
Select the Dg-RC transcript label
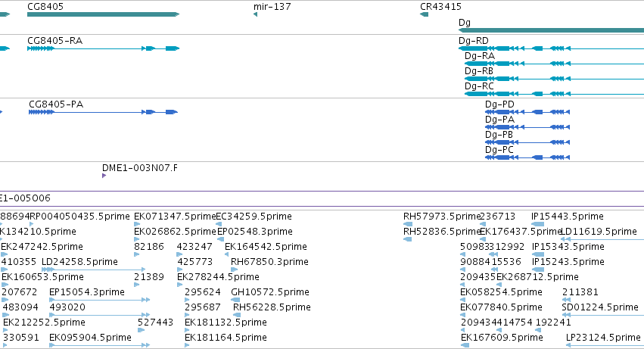(479, 86)
